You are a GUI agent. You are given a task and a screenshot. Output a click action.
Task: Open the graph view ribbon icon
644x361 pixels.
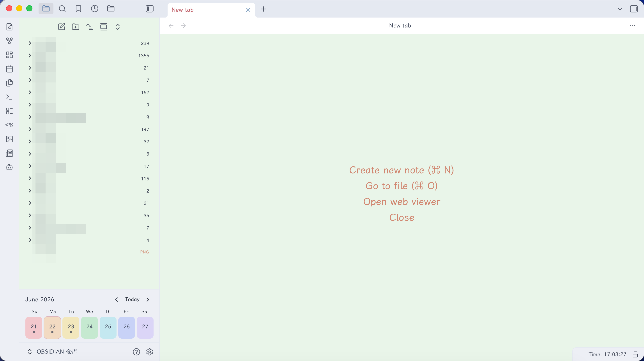(9, 41)
